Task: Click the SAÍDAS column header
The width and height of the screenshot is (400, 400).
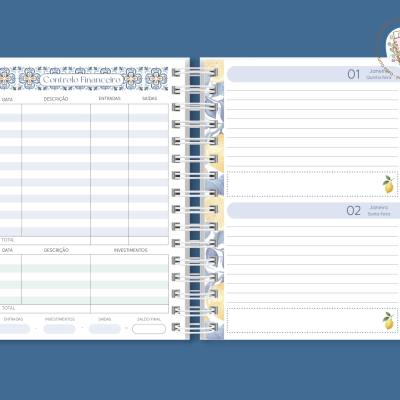Action: (x=149, y=98)
